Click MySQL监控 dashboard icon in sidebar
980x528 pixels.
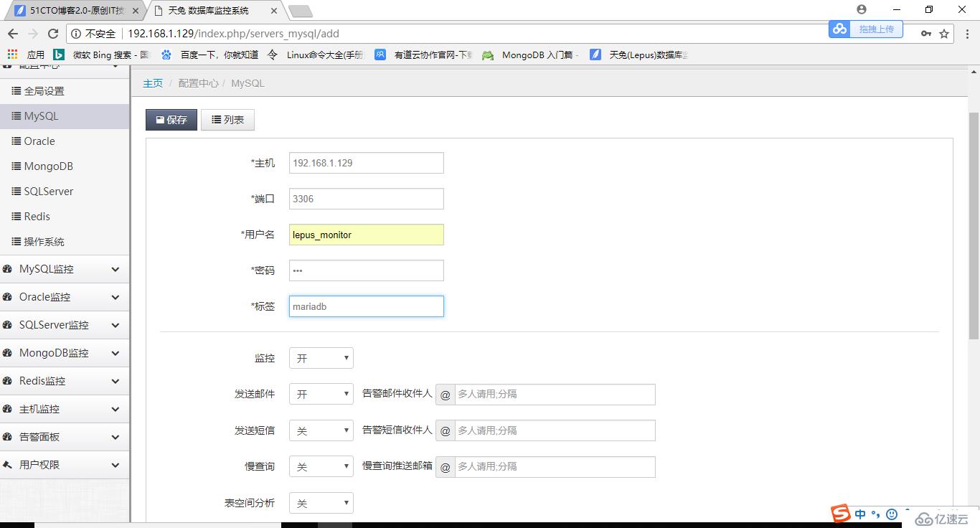click(x=8, y=269)
